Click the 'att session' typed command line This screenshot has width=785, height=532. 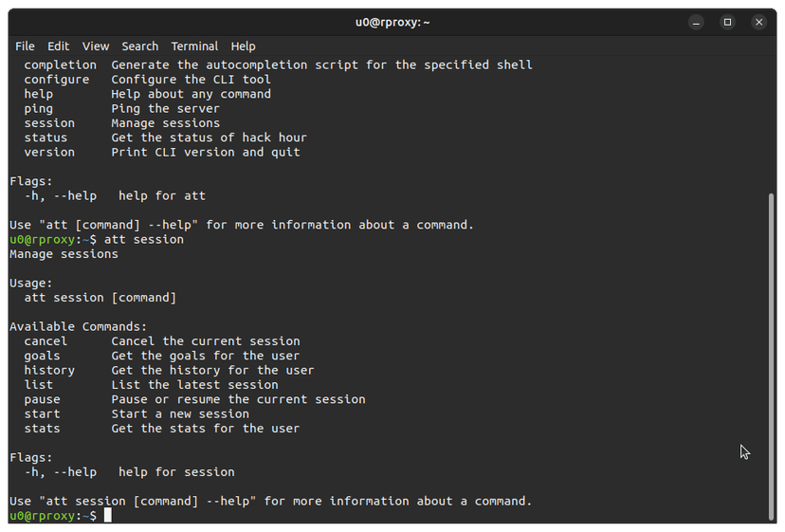click(144, 240)
